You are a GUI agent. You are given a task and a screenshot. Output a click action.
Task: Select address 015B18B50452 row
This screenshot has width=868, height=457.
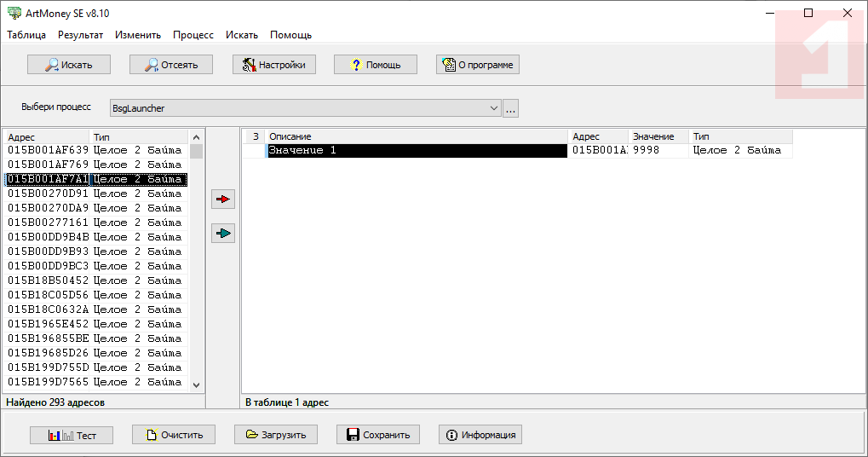[x=96, y=281]
